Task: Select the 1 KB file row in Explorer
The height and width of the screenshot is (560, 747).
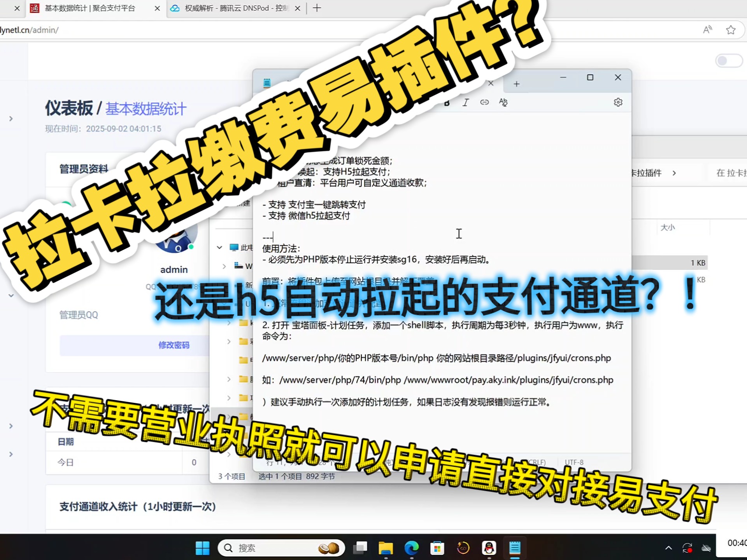Action: point(669,263)
